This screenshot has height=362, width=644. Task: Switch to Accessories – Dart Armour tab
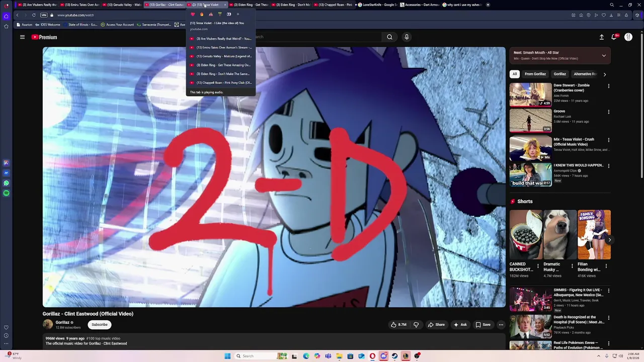point(420,5)
